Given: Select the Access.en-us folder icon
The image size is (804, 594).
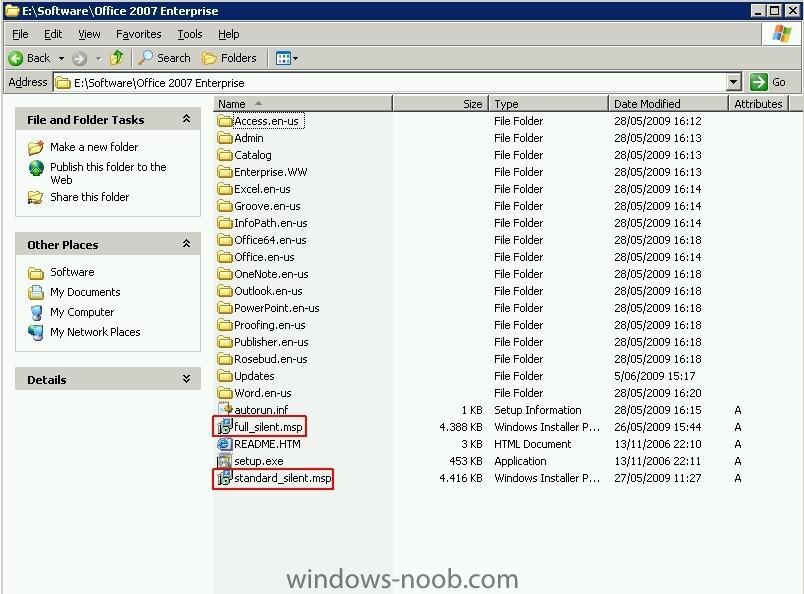Looking at the screenshot, I should tap(225, 121).
